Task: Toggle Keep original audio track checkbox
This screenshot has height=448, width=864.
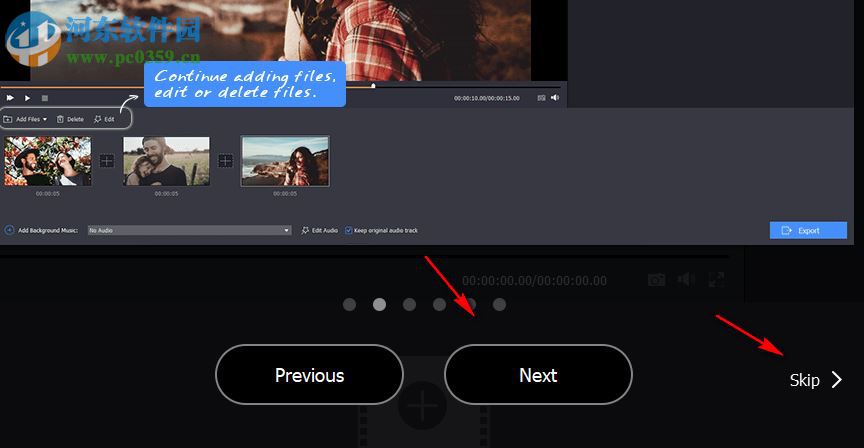Action: point(348,230)
